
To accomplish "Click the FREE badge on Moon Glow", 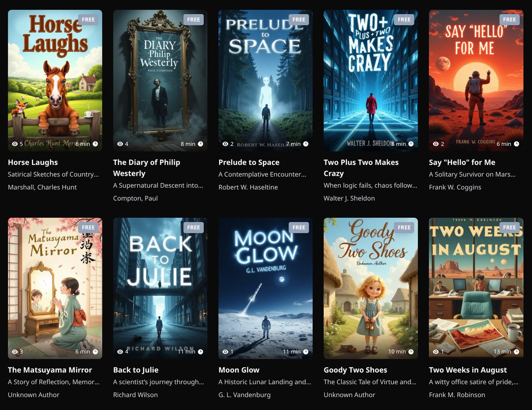I will tap(299, 227).
